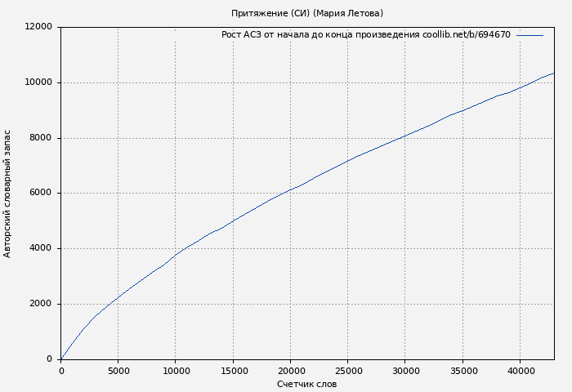Click the 8000 tick label on y-axis
Image resolution: width=572 pixels, height=392 pixels.
tap(41, 138)
